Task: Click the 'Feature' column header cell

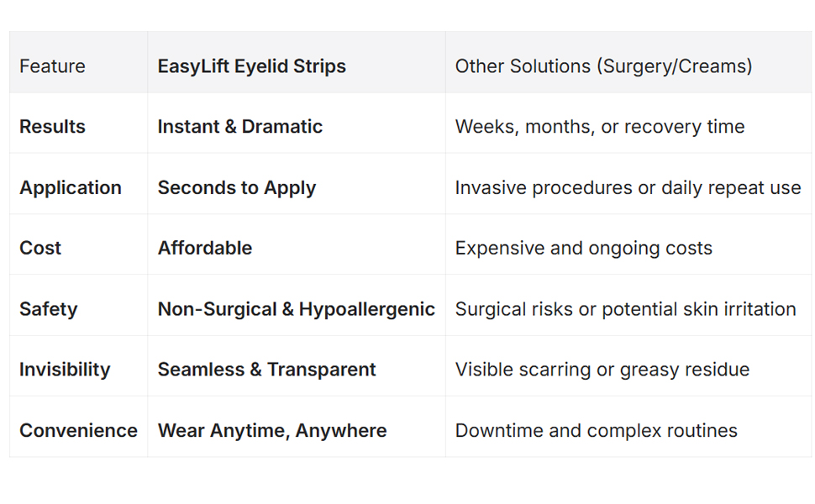Action: (52, 66)
